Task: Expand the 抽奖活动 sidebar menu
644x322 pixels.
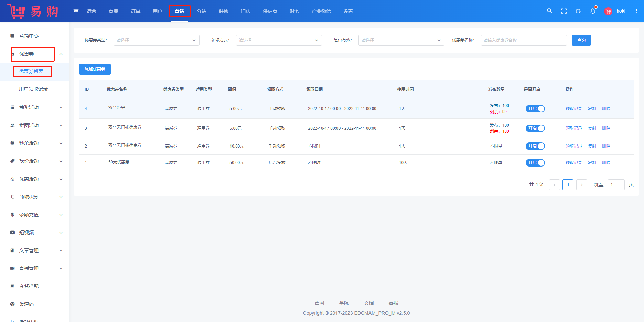Action: coord(36,107)
